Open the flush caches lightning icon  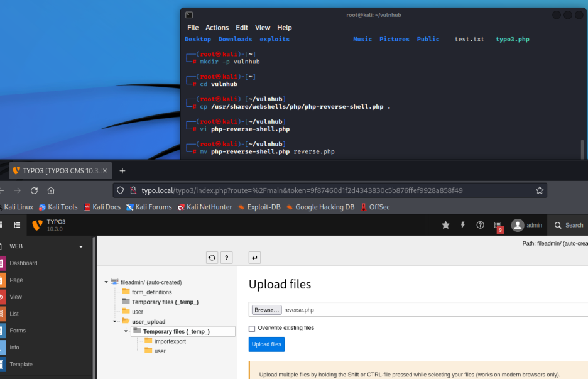click(463, 225)
